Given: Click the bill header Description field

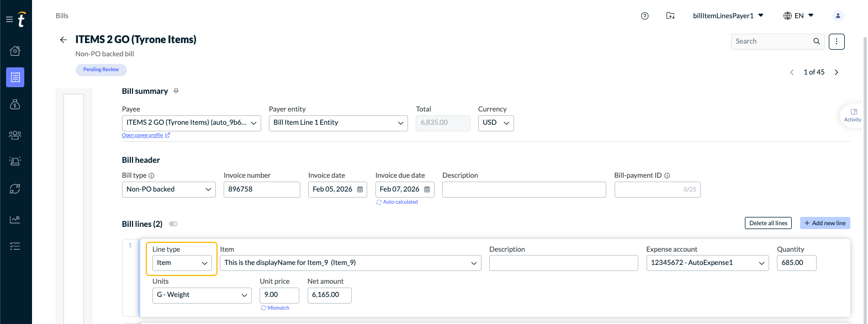Looking at the screenshot, I should point(524,189).
